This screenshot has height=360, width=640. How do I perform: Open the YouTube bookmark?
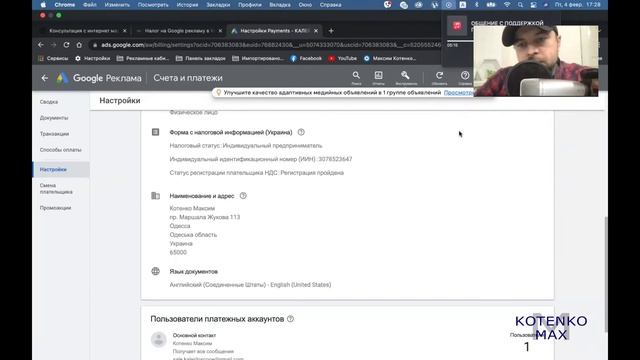coord(342,58)
